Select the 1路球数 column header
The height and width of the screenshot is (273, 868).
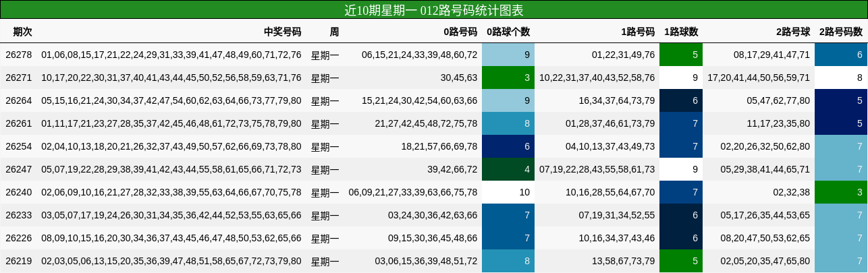(x=681, y=32)
